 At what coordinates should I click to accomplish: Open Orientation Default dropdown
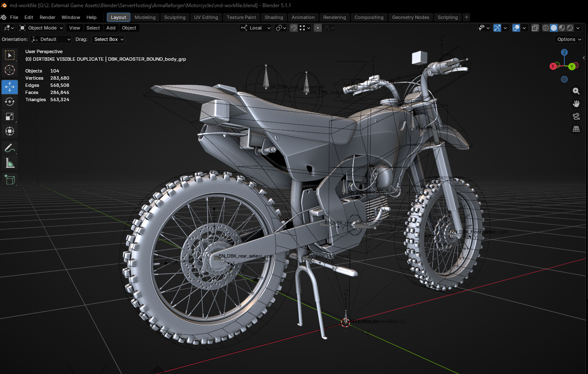(51, 39)
